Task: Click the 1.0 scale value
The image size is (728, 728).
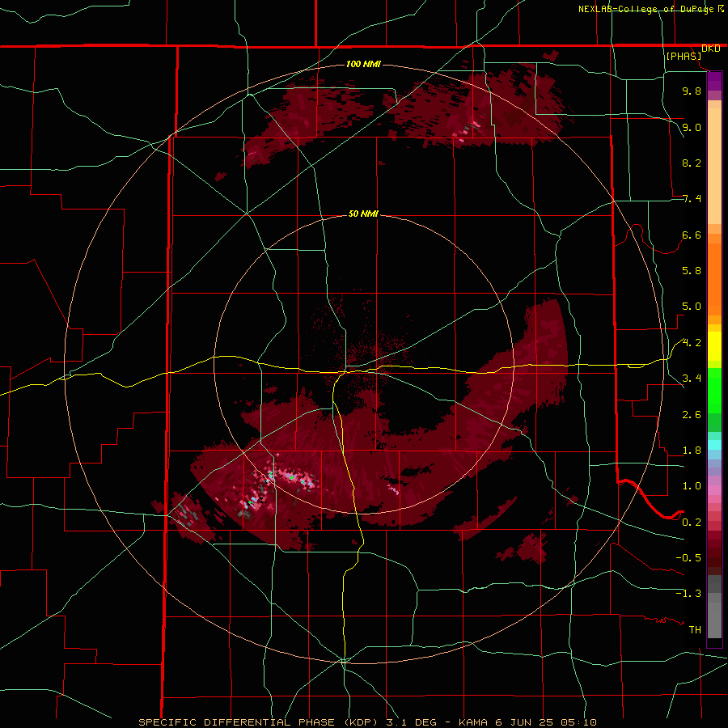Action: point(692,486)
